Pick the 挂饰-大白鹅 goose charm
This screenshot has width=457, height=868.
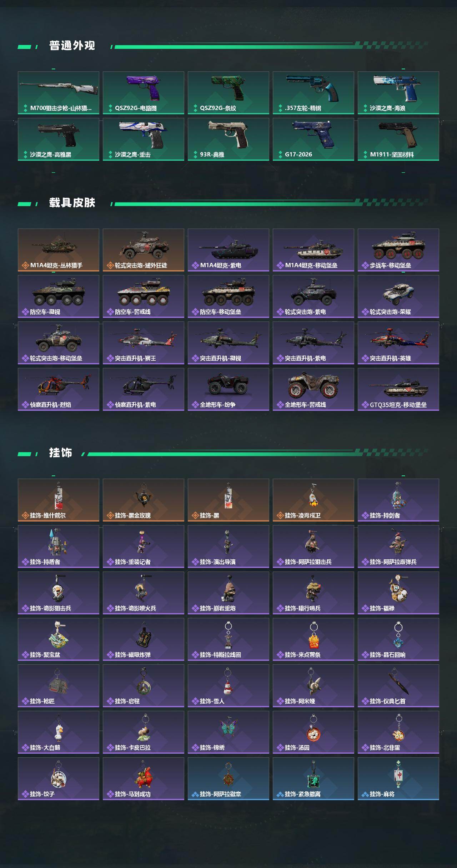(59, 732)
